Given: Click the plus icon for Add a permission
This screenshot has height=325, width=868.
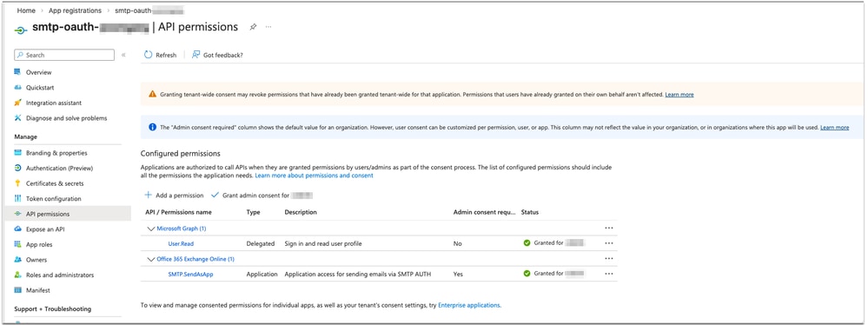Looking at the screenshot, I should [x=149, y=196].
